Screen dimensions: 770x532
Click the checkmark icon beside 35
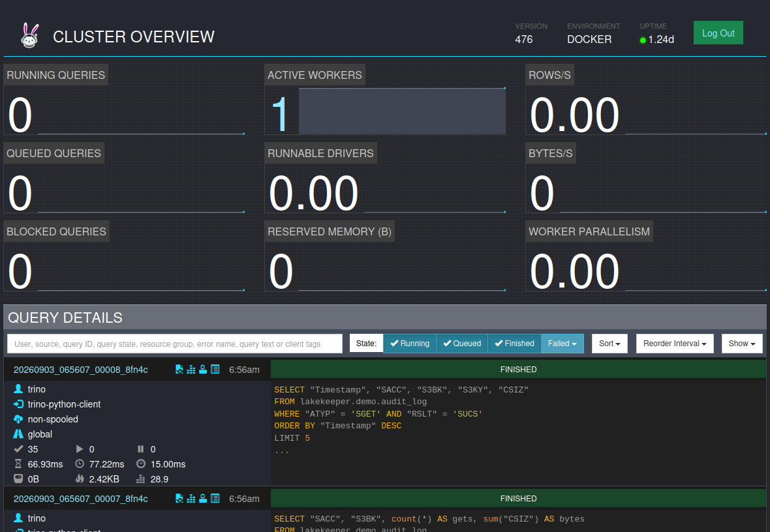click(x=18, y=449)
